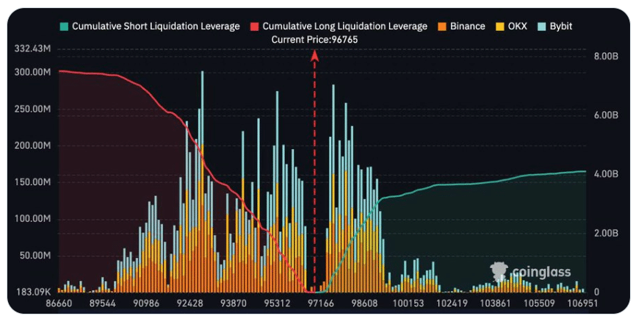
Task: Click the tallest liquidation bar reaching 300M
Action: point(203,181)
